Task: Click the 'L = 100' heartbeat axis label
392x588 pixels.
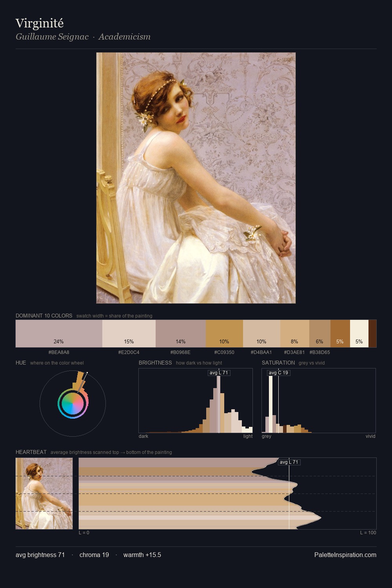Action: [368, 533]
